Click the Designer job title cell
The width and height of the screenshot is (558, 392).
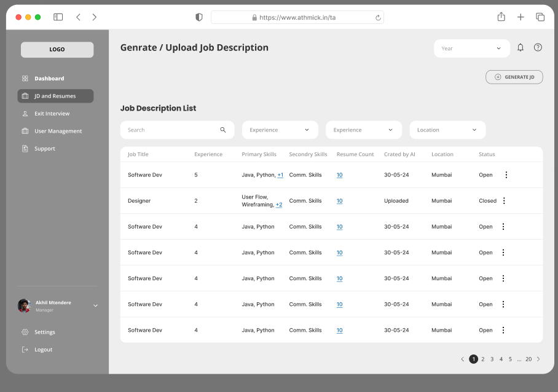click(139, 201)
